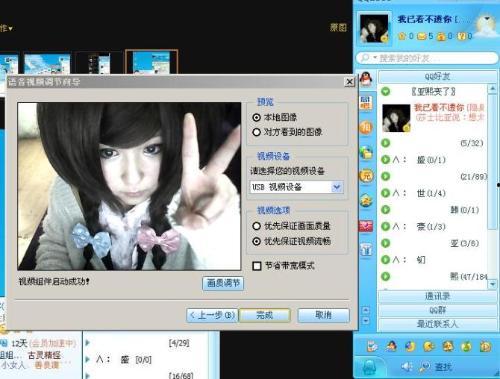Switch to the QQ好友 tab
The width and height of the screenshot is (500, 379).
click(x=437, y=77)
